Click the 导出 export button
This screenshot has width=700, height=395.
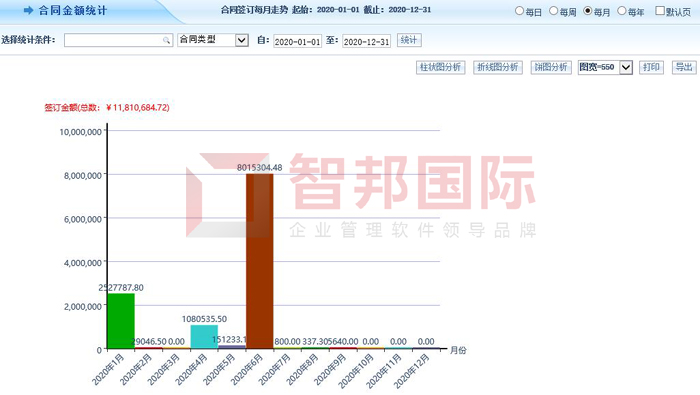tap(684, 67)
